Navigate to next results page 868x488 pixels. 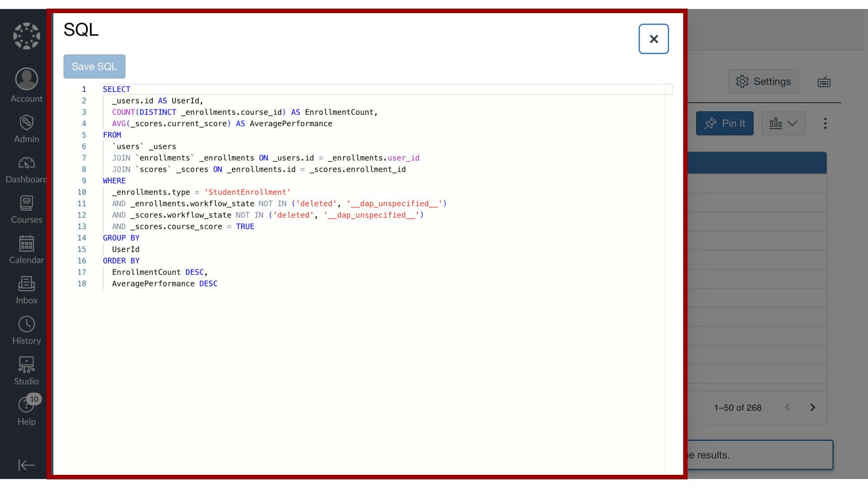pos(812,407)
